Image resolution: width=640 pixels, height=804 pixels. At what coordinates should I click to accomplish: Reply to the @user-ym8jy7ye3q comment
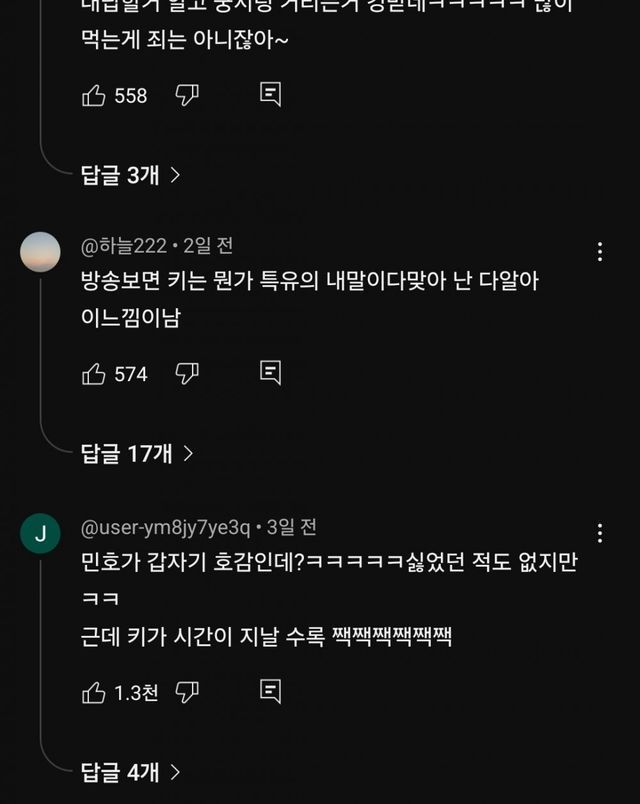coord(270,692)
